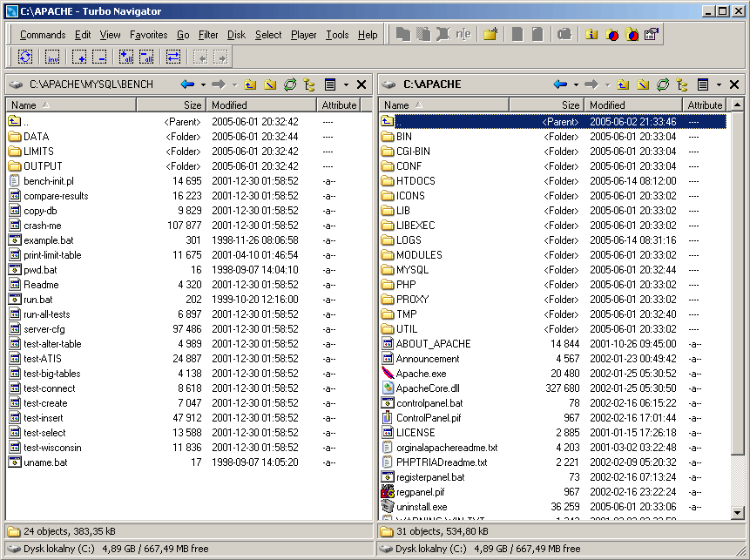The height and width of the screenshot is (560, 750).
Task: Click the swap arrows selection toolbar icon
Action: [x=172, y=57]
